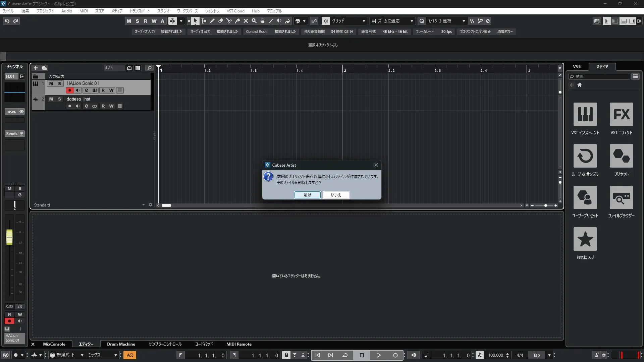Click the Zoom magnifier tool

[x=254, y=21]
